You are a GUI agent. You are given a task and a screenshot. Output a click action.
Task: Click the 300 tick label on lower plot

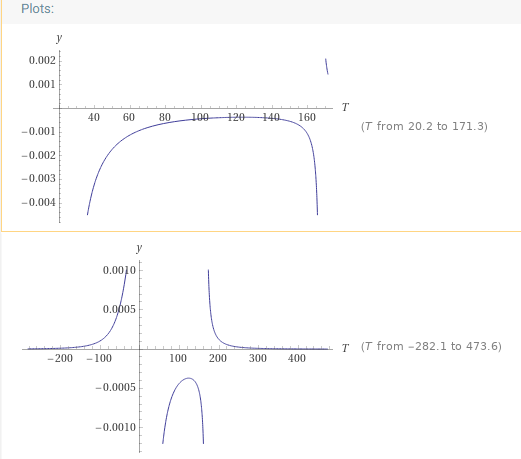[257, 358]
